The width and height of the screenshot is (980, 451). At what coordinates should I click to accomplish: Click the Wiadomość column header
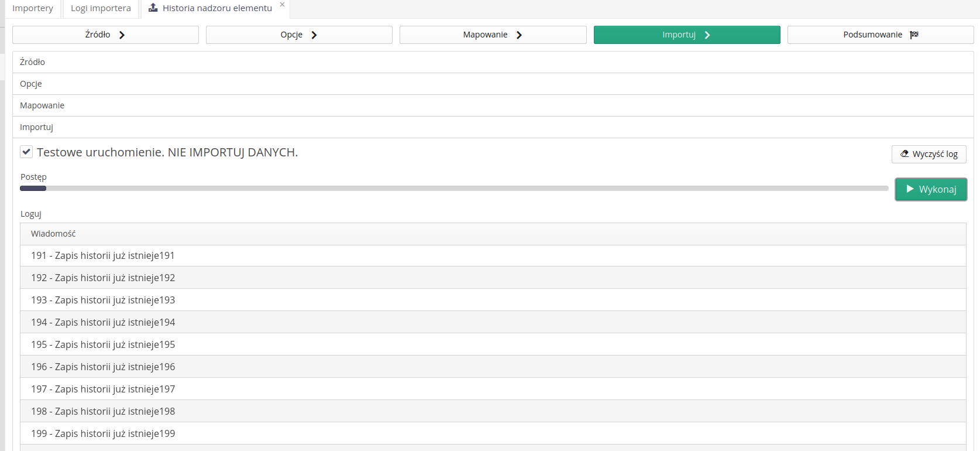[53, 234]
